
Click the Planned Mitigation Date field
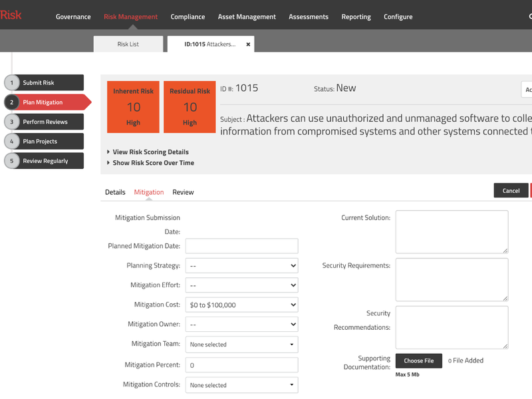(241, 246)
